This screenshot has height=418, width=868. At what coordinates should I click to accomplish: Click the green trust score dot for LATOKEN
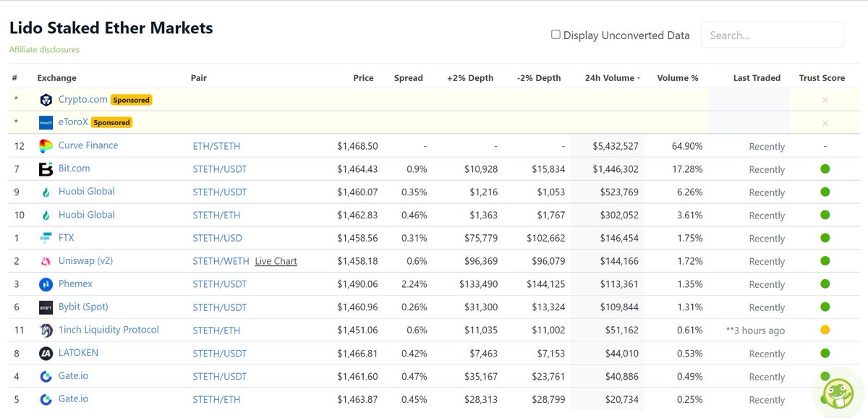pyautogui.click(x=825, y=353)
